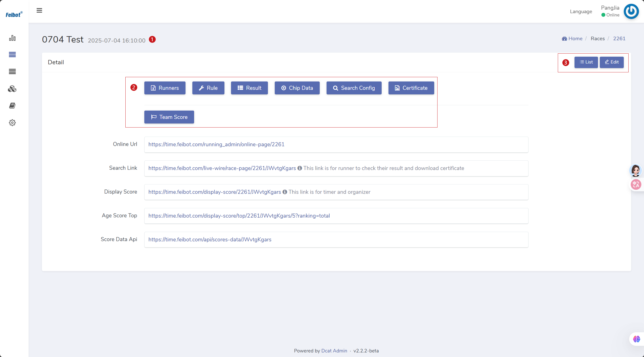Go to Home breadcrumb

coord(572,38)
